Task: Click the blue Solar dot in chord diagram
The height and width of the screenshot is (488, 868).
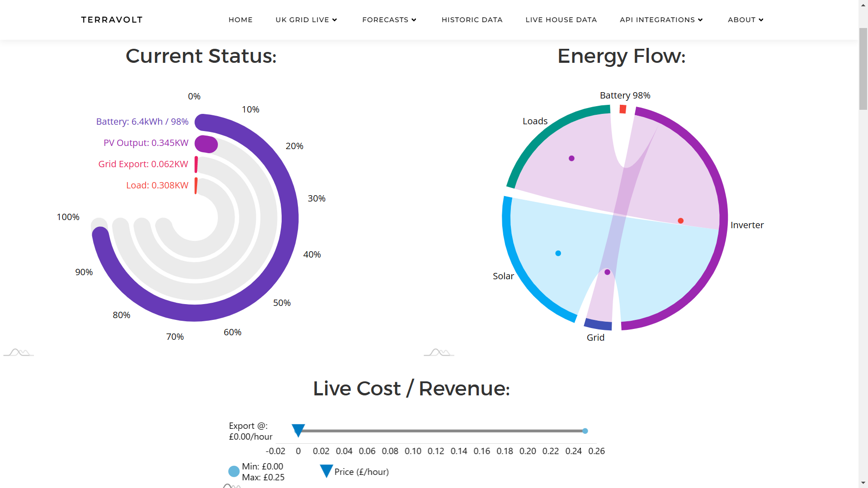Action: (x=558, y=253)
